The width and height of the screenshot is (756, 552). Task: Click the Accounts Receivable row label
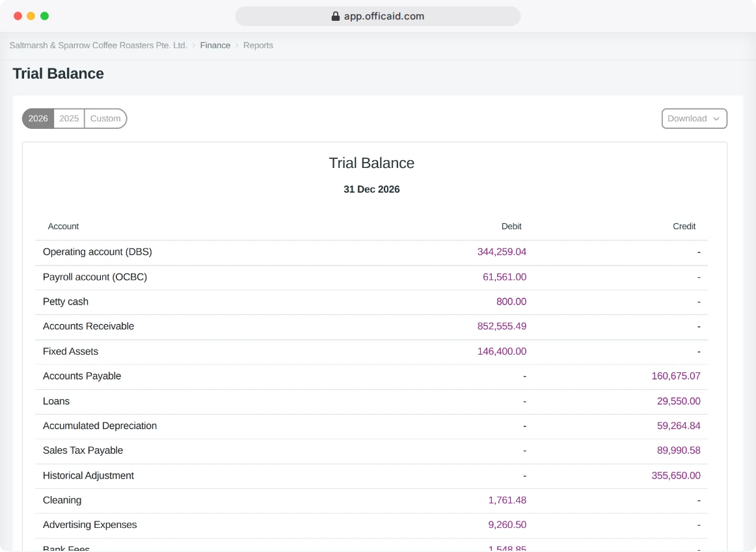[x=88, y=326]
